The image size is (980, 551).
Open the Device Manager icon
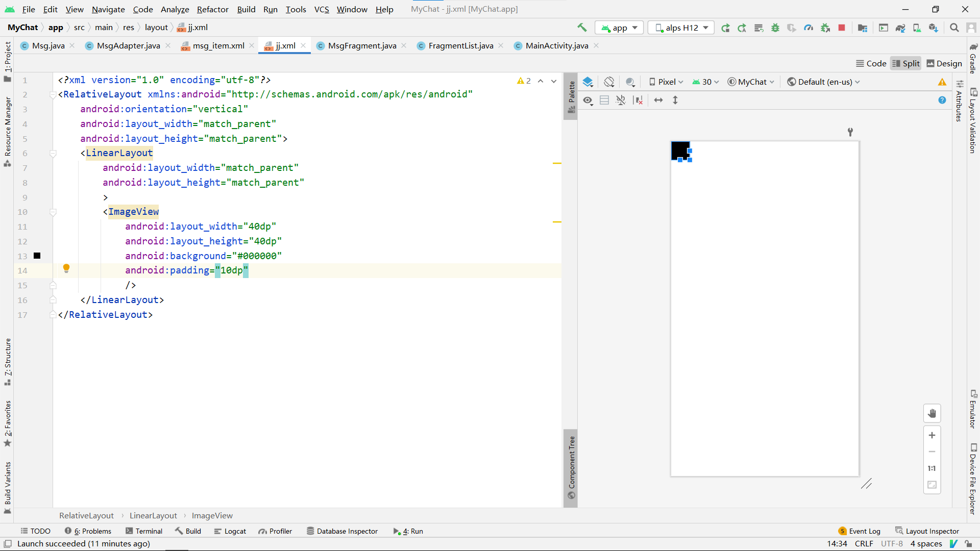917,28
